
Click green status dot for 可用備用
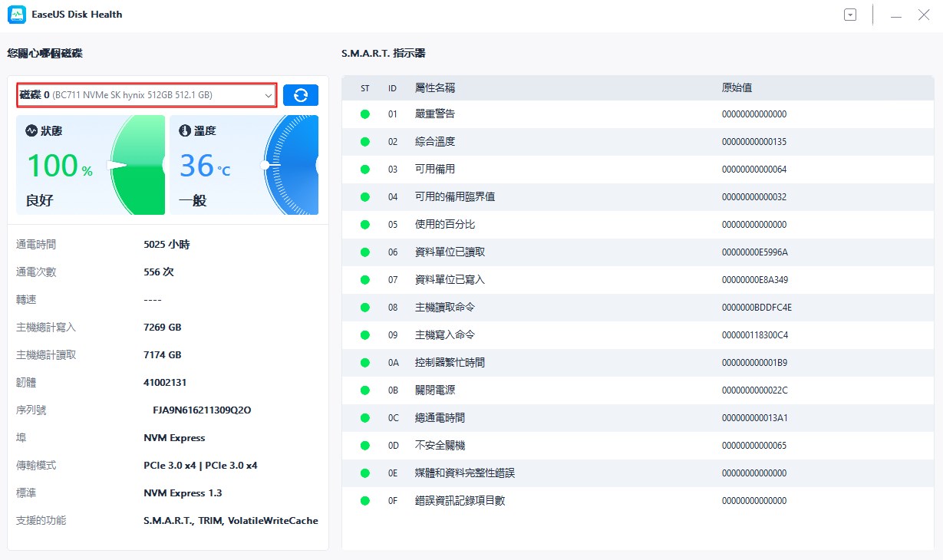tap(365, 170)
